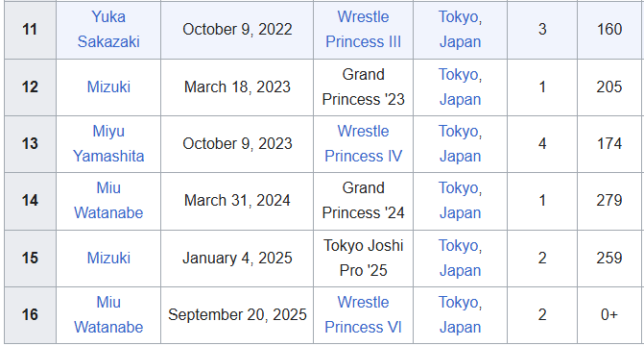The image size is (644, 346).
Task: Follow the Tokyo, Japan link in row 15
Action: coord(460,258)
